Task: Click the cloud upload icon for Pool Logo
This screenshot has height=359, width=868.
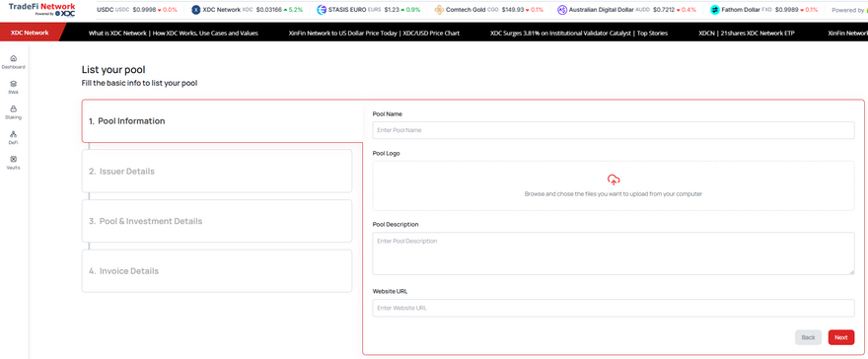Action: pos(614,179)
